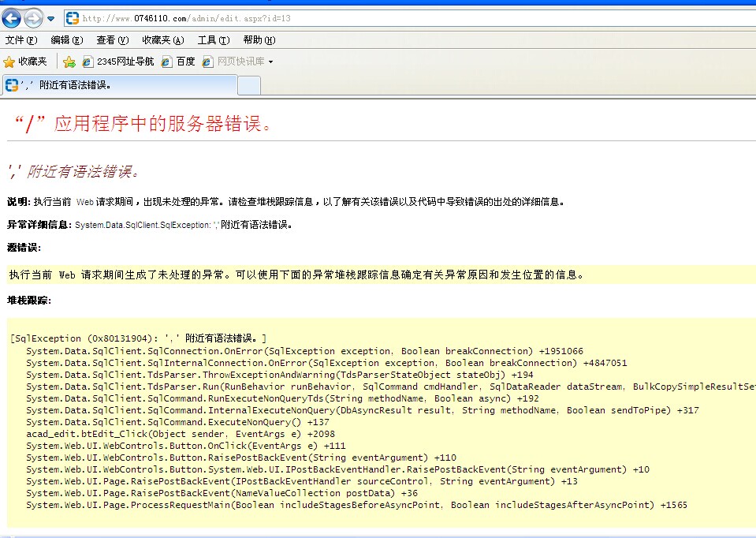The image size is (756, 538).
Task: Select the '附近有语法错误' page tab
Action: coord(120,85)
